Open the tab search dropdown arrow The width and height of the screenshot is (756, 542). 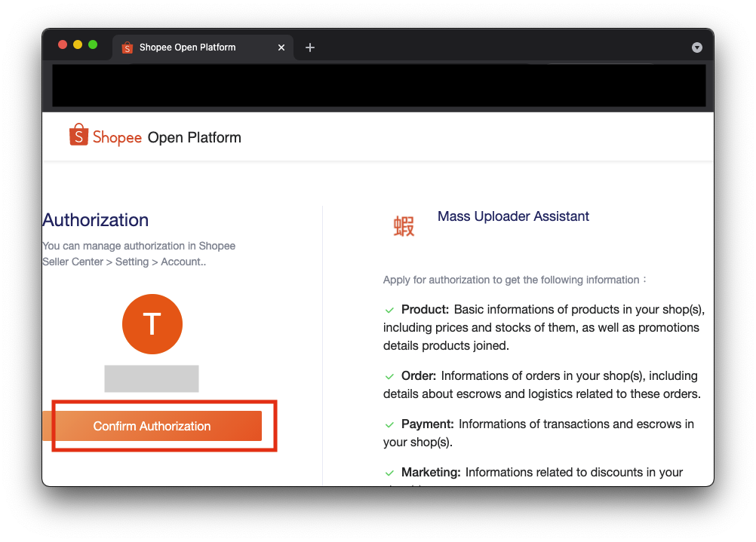696,47
